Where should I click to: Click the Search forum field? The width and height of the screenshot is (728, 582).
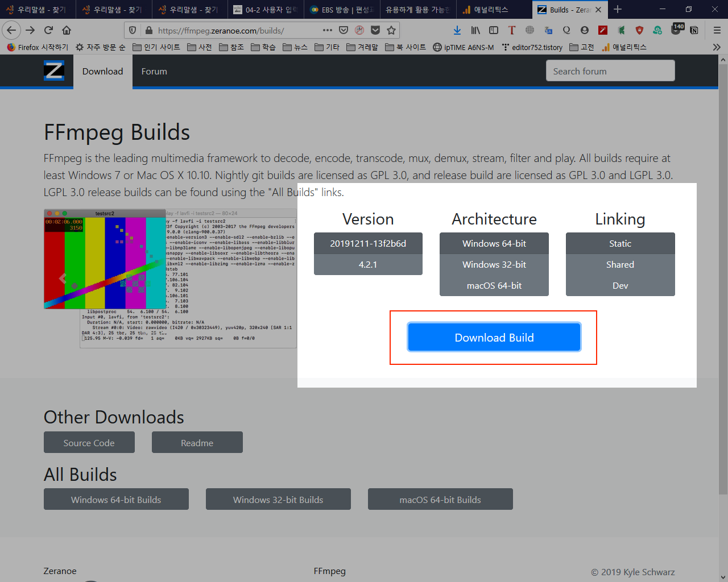pyautogui.click(x=610, y=71)
